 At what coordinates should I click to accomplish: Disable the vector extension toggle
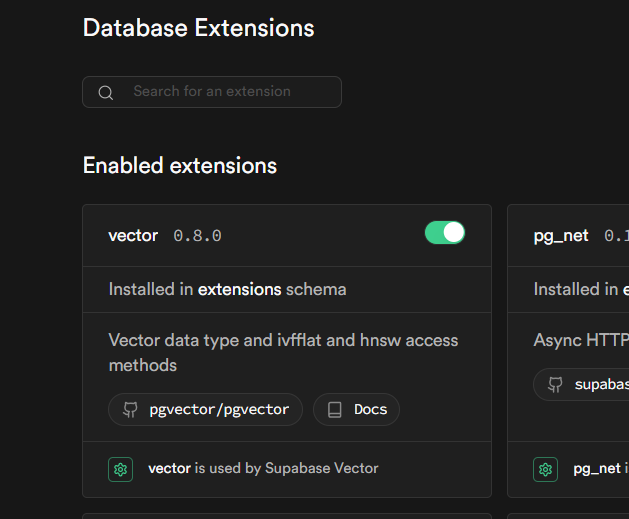(445, 233)
